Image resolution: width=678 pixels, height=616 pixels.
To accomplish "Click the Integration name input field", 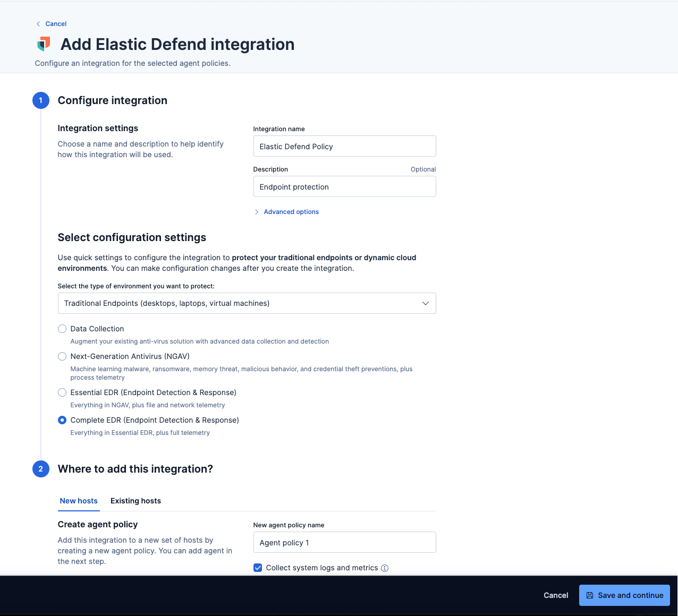I will click(344, 146).
